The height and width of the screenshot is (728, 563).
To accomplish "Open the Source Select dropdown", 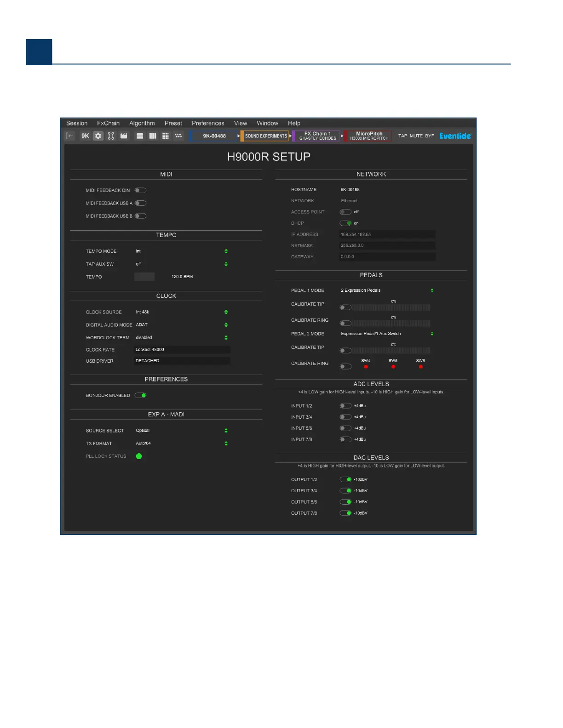I will (226, 431).
